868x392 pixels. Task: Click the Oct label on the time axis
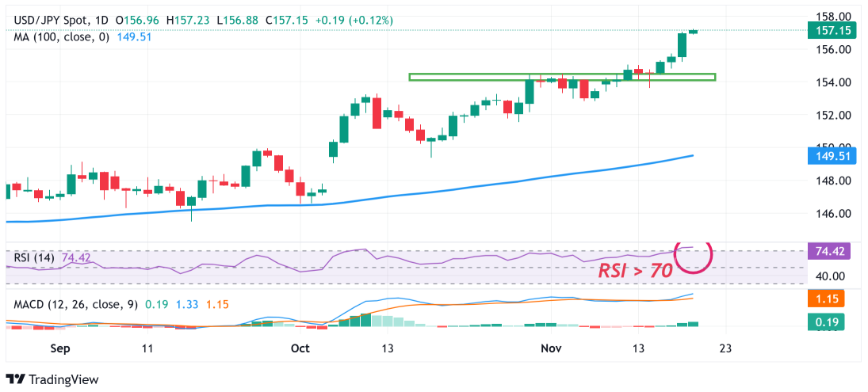click(x=300, y=348)
